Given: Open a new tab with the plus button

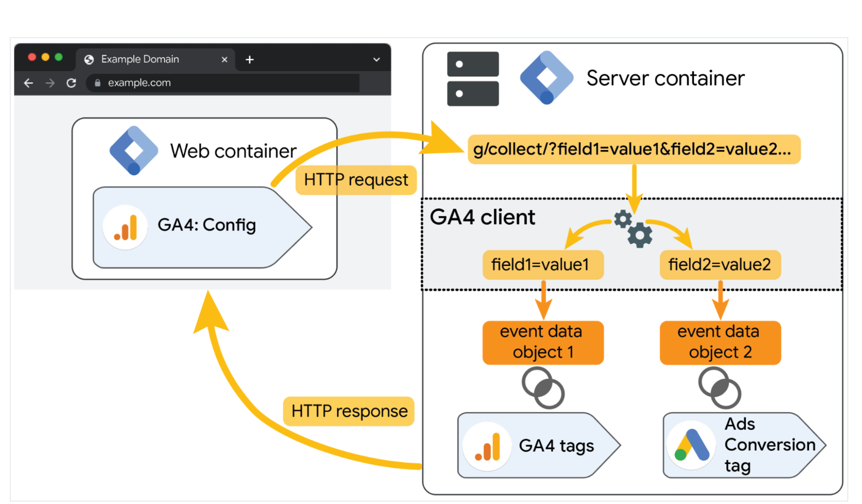Looking at the screenshot, I should tap(250, 60).
